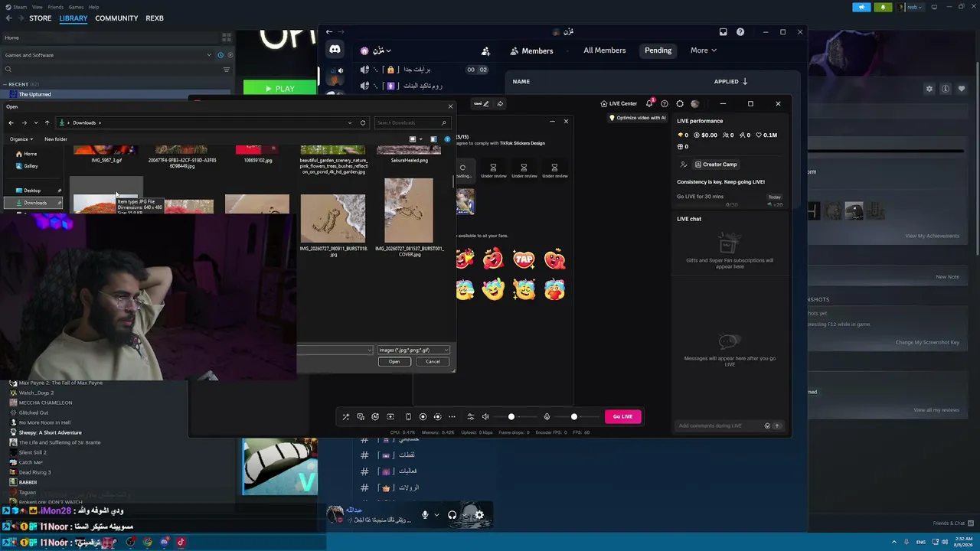Open LIVE Center link
This screenshot has width=980, height=551.
[x=619, y=103]
